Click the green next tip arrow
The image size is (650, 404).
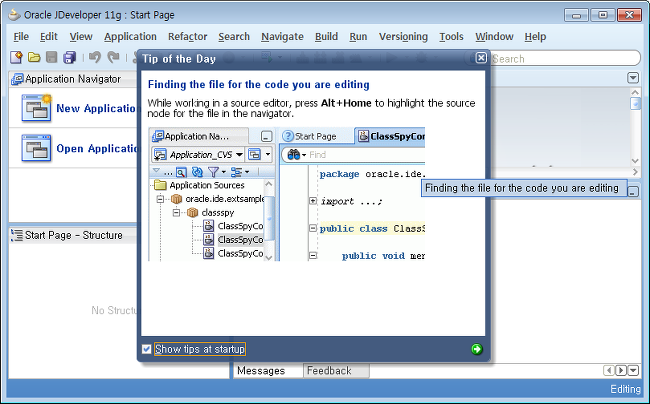coord(477,349)
